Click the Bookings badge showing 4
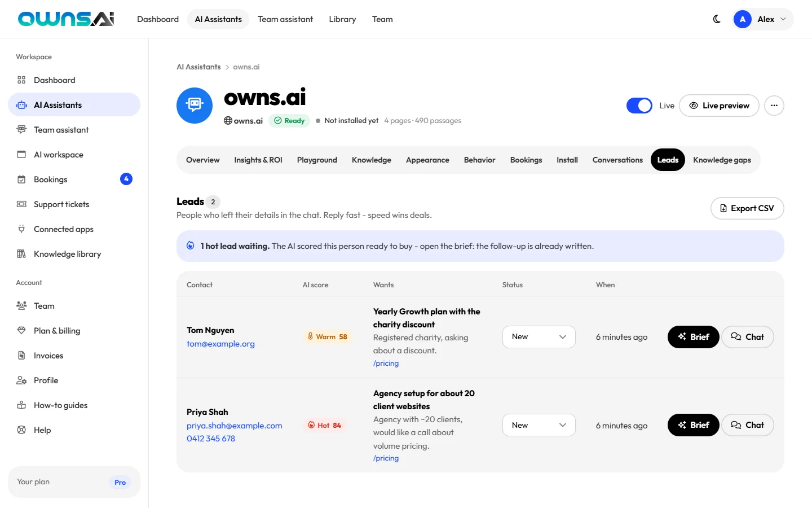Viewport: 812px width, 508px height. click(x=126, y=179)
